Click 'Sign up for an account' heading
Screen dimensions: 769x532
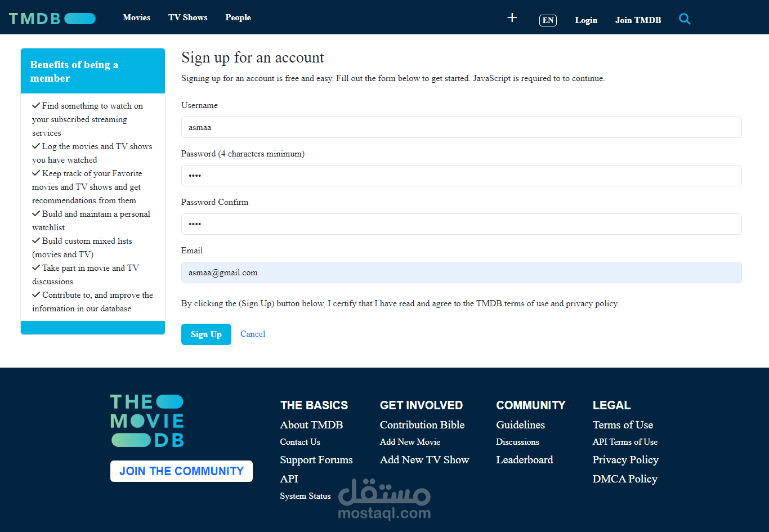pos(253,57)
